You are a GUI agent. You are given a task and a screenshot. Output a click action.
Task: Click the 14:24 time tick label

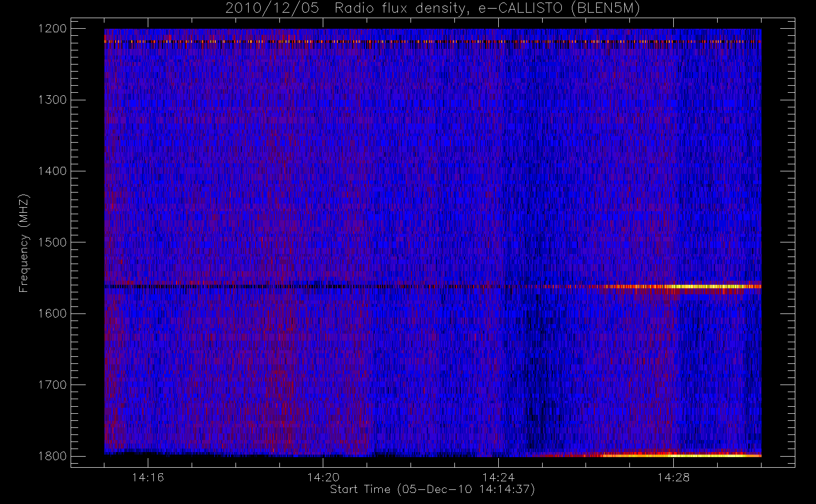click(x=498, y=477)
